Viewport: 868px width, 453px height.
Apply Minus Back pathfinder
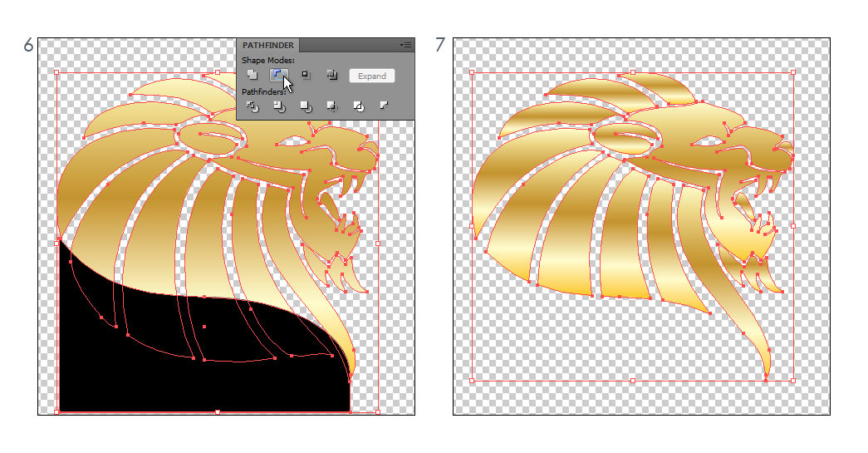pos(385,106)
